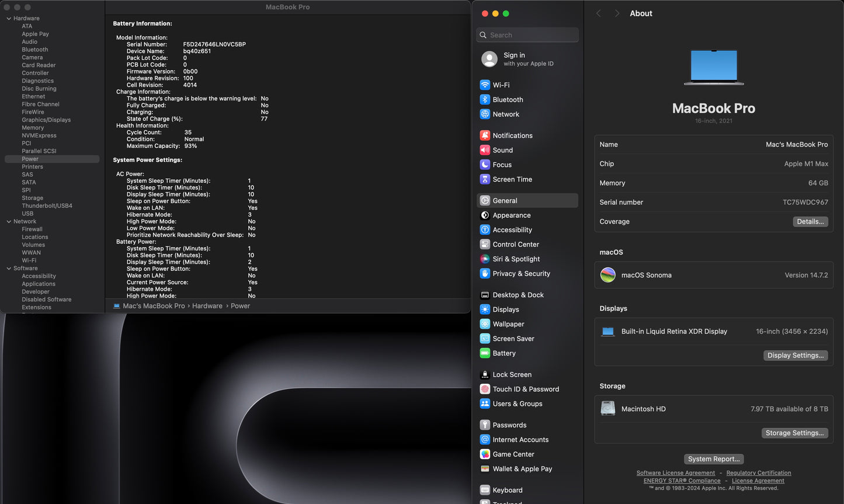Click the Bluetooth icon in System Settings sidebar

pyautogui.click(x=485, y=99)
